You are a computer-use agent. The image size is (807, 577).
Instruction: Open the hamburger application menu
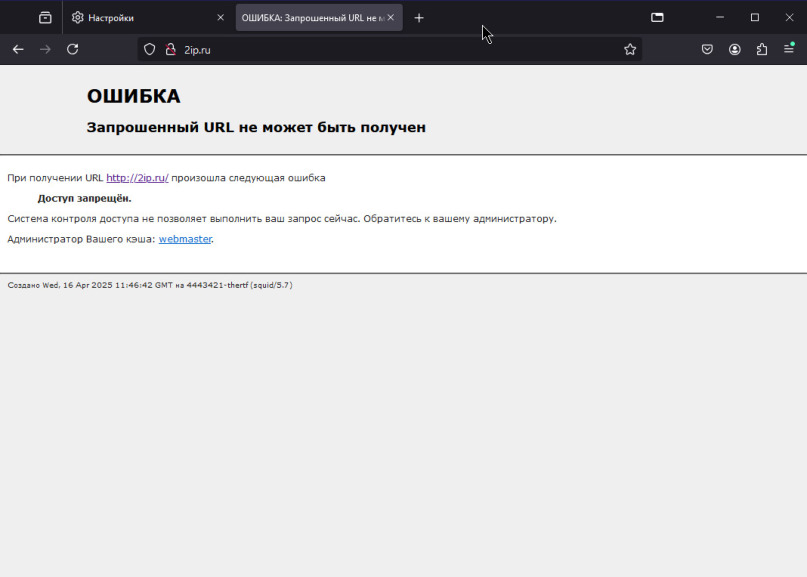coord(789,49)
